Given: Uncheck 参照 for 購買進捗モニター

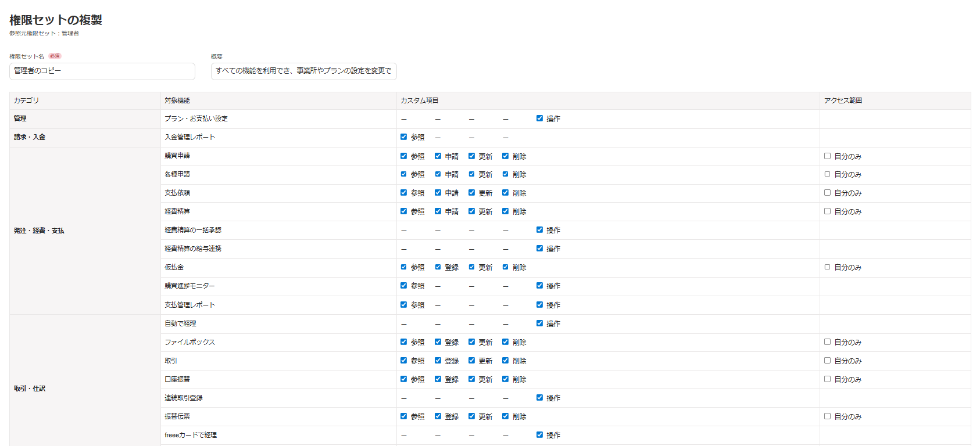Looking at the screenshot, I should coord(403,286).
